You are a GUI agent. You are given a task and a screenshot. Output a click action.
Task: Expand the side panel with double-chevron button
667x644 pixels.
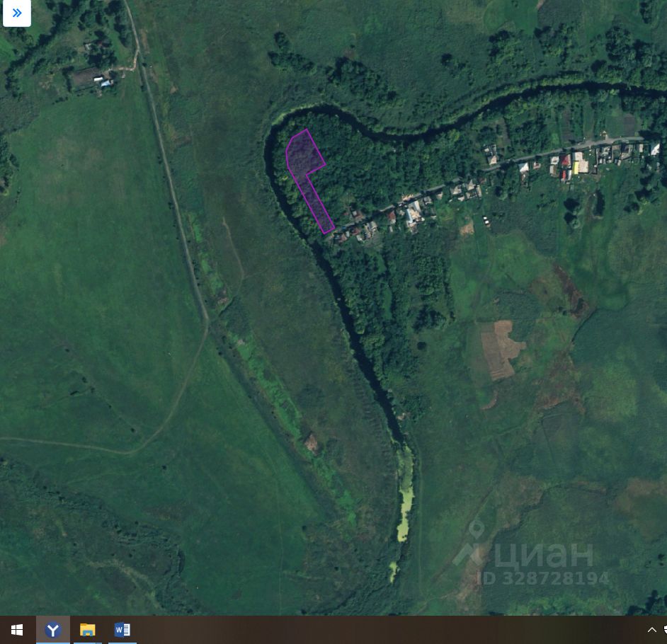click(17, 13)
